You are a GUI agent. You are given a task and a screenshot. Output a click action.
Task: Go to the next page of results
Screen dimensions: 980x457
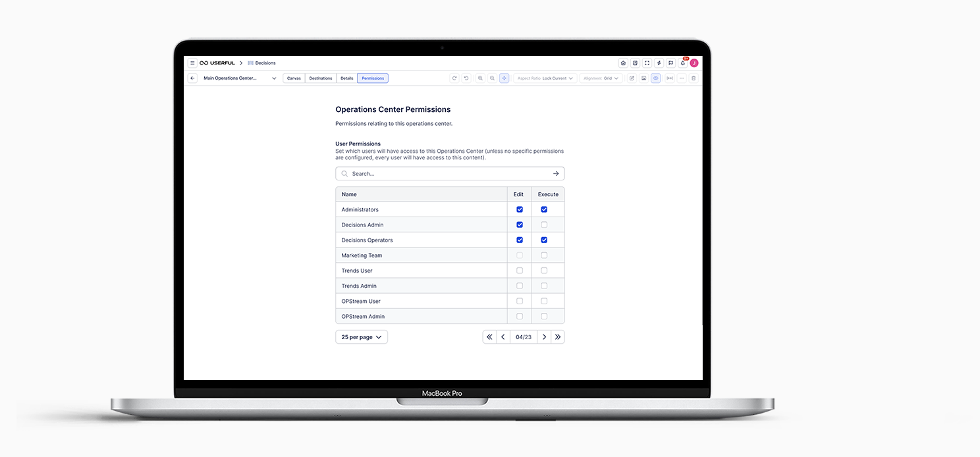(544, 337)
